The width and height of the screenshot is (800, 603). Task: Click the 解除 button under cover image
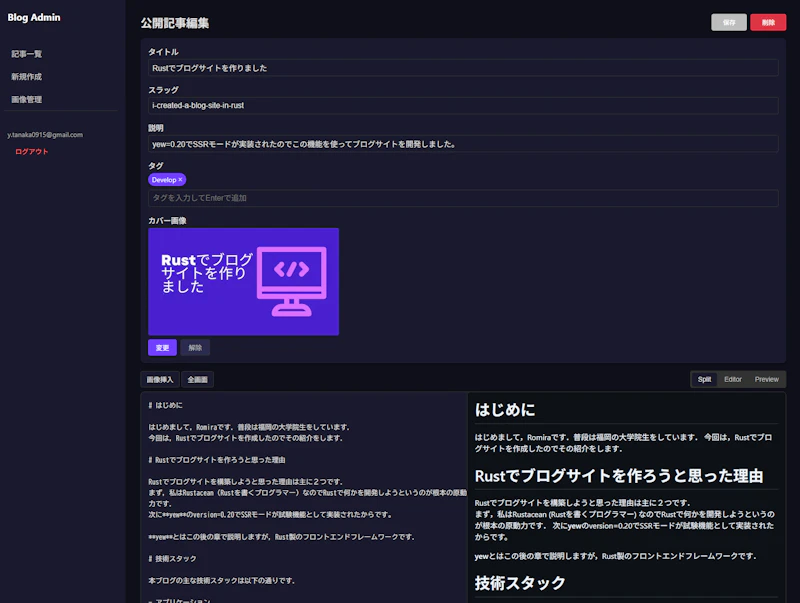tap(195, 347)
